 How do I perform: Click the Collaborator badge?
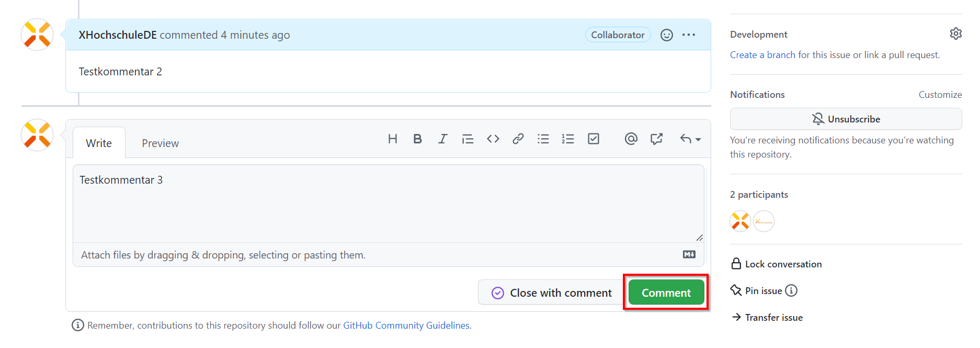(618, 35)
